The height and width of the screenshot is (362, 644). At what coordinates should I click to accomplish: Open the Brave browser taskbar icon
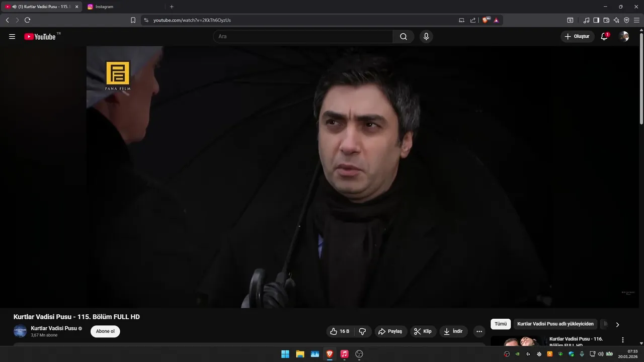point(330,354)
